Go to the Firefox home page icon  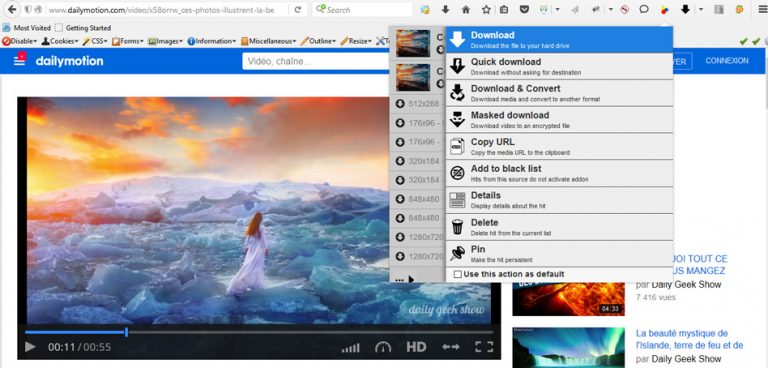pyautogui.click(x=466, y=9)
